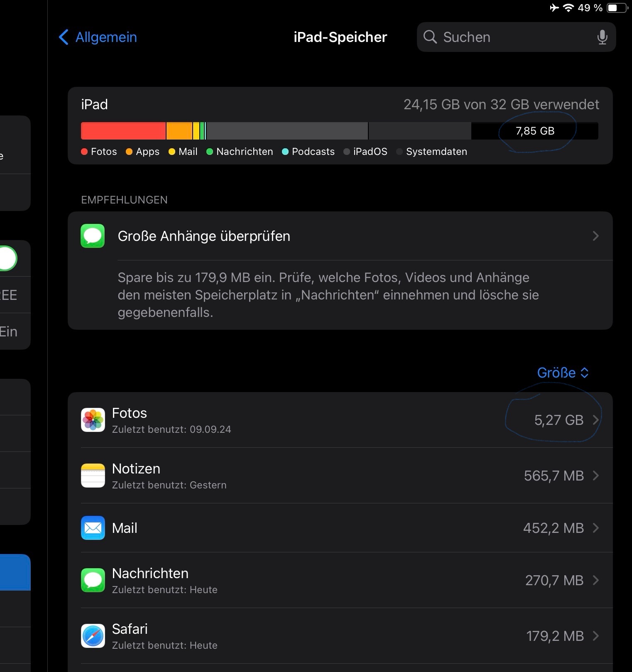Expand the Große Anhänge überprüfen recommendation
The width and height of the screenshot is (632, 672).
coord(595,236)
